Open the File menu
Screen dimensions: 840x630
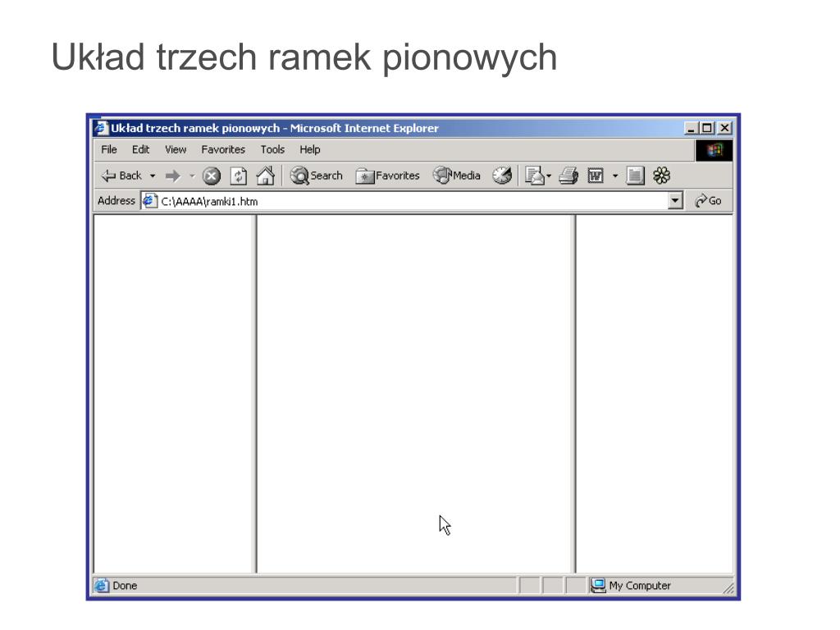tap(109, 149)
